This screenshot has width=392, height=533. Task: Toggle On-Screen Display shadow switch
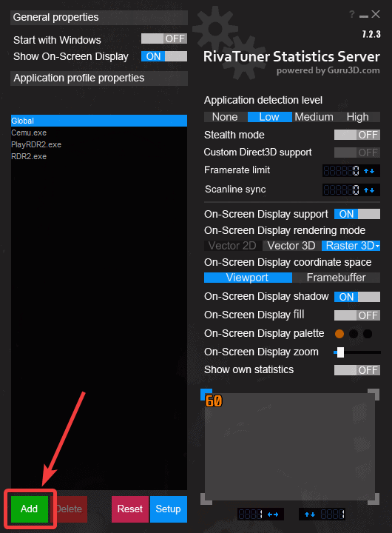357,297
